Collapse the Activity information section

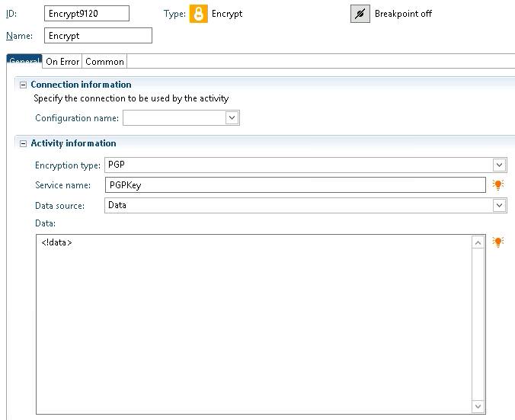(x=23, y=143)
